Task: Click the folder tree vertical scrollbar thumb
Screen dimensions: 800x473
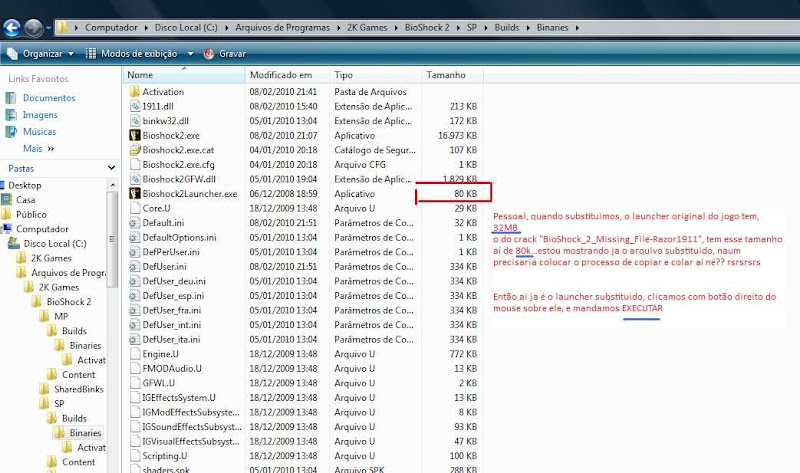Action: pos(112,239)
